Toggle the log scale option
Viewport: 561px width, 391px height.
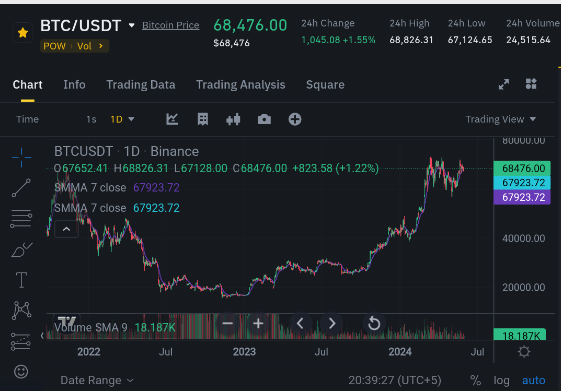(x=501, y=380)
